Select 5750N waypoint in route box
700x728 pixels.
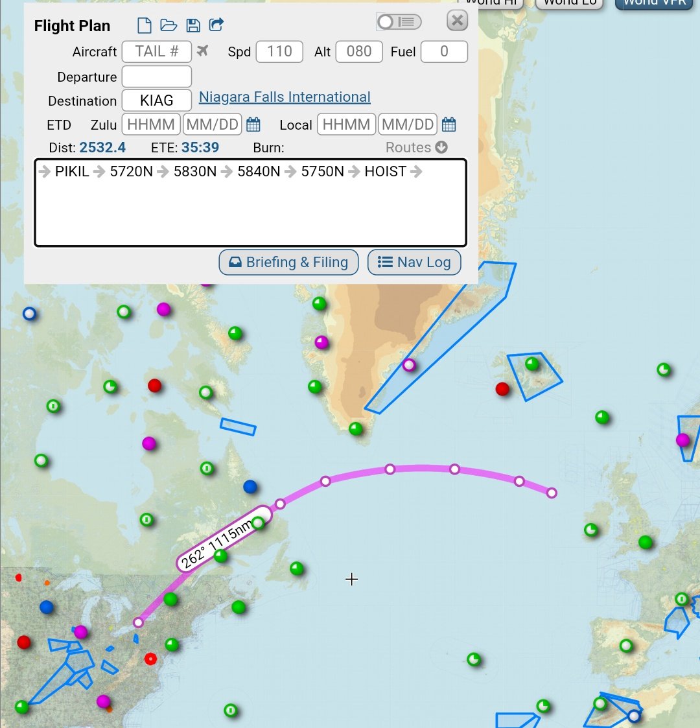(323, 171)
